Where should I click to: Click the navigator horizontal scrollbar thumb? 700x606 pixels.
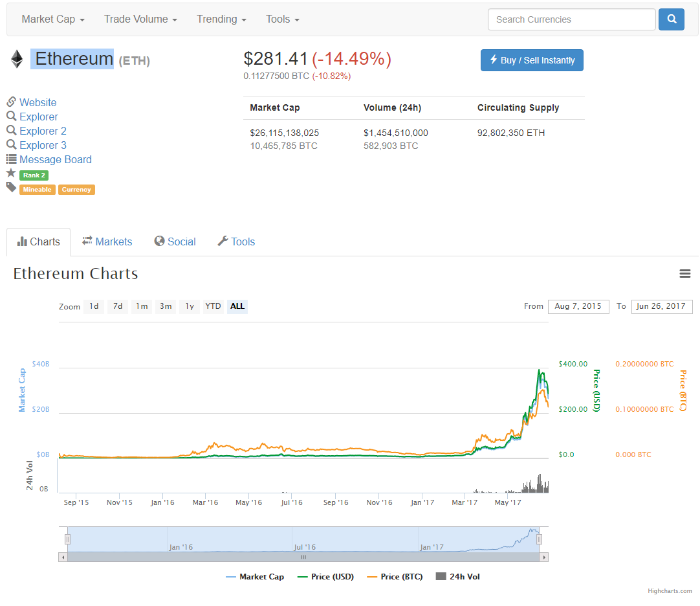(x=303, y=557)
